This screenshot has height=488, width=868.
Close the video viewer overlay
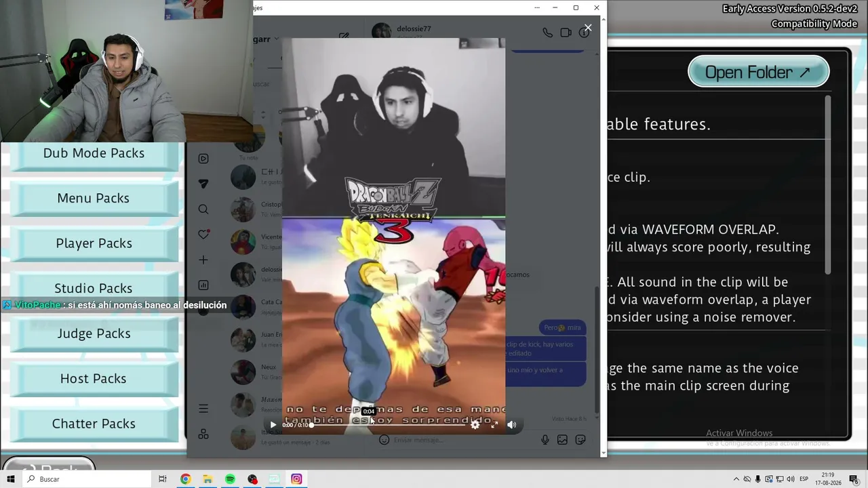(x=588, y=28)
